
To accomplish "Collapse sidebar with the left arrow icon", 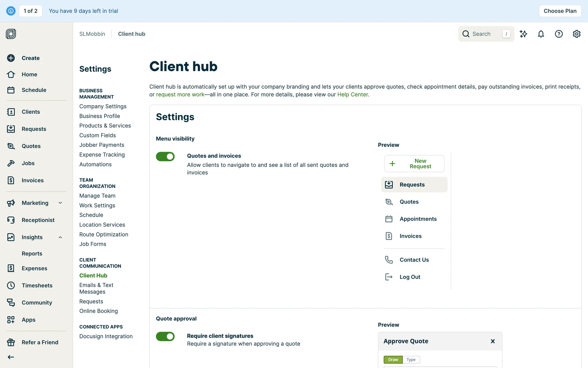I will tap(11, 357).
